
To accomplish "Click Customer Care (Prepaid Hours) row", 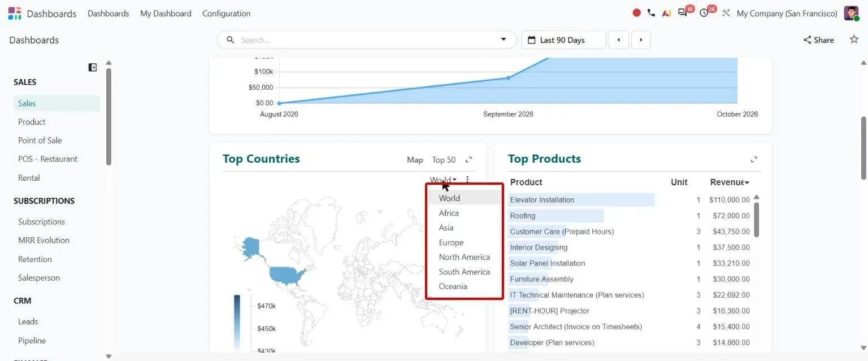I will (630, 232).
